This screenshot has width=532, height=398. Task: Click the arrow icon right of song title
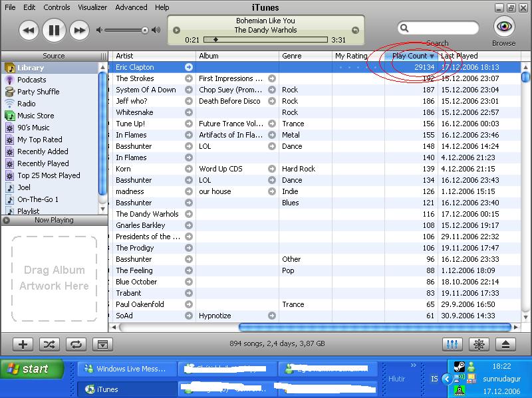pyautogui.click(x=355, y=30)
